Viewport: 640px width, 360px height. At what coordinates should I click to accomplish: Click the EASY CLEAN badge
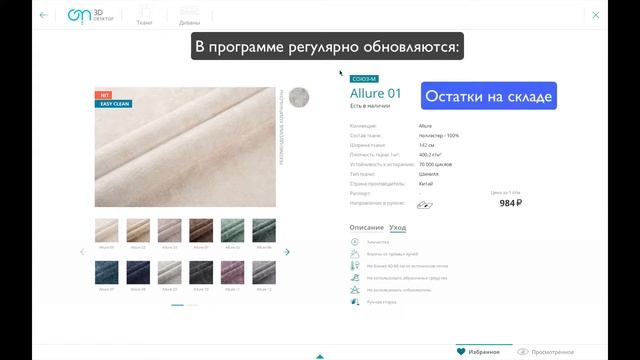point(113,104)
